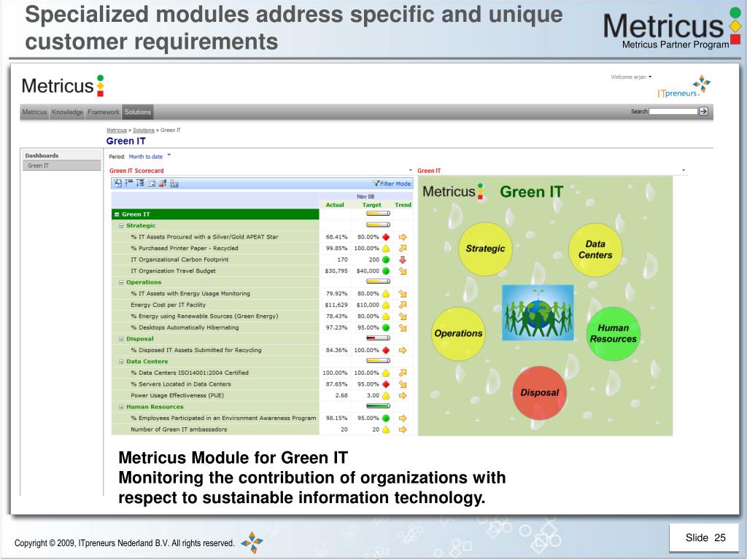Select Green IT in the Dashboards sidebar

coord(61,166)
